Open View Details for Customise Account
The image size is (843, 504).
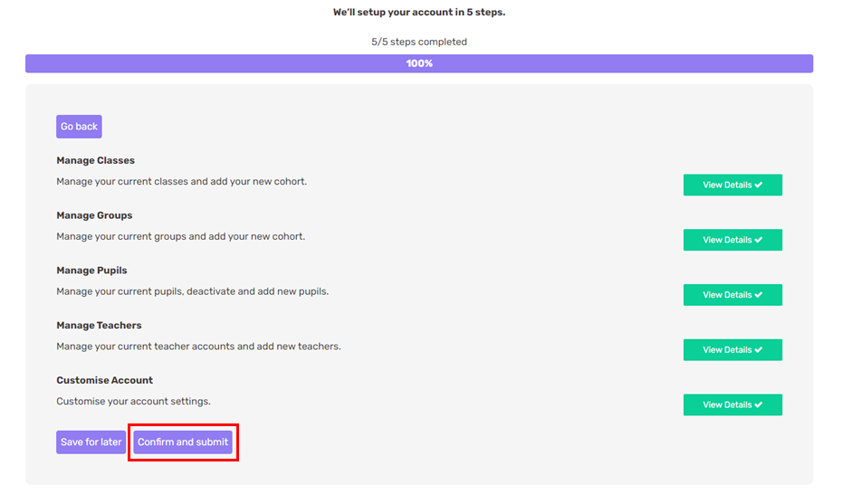(x=733, y=404)
